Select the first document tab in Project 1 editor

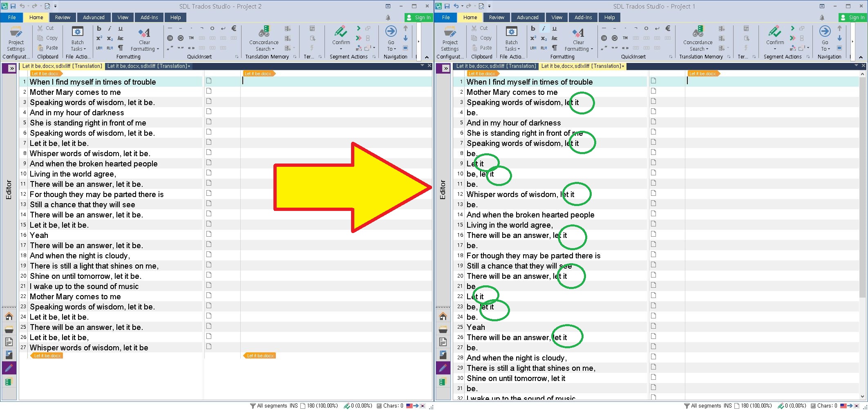tap(496, 66)
